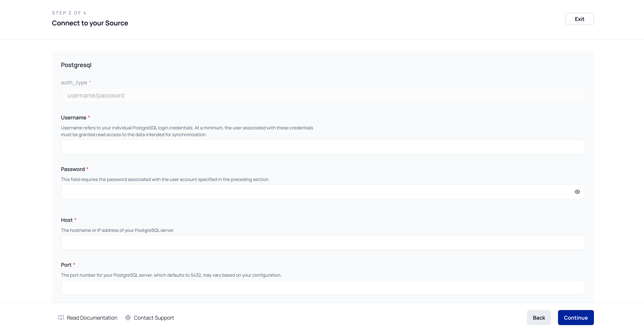Click the Host field label
Screen dimensions: 644x330
[x=67, y=220]
